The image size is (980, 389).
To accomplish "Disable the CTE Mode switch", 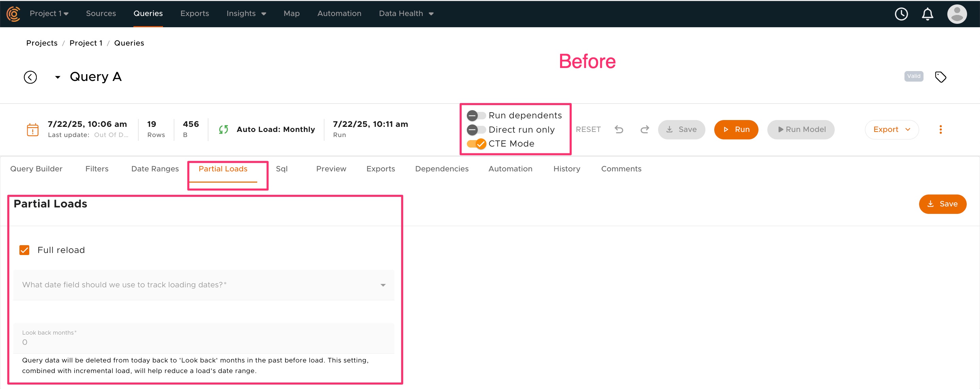I will [476, 144].
